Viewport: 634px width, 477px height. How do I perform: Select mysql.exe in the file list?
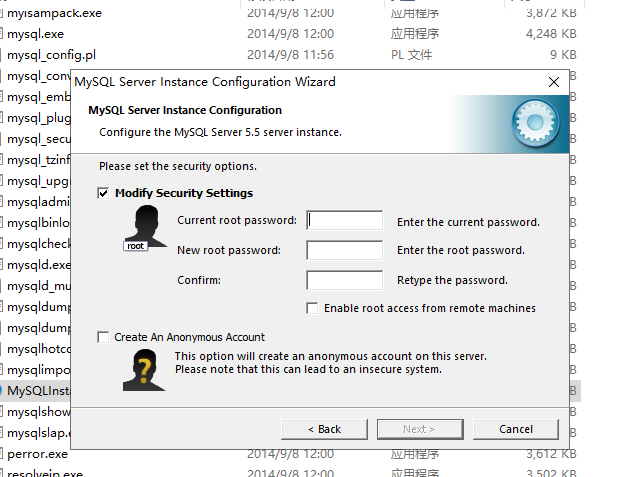pyautogui.click(x=36, y=34)
